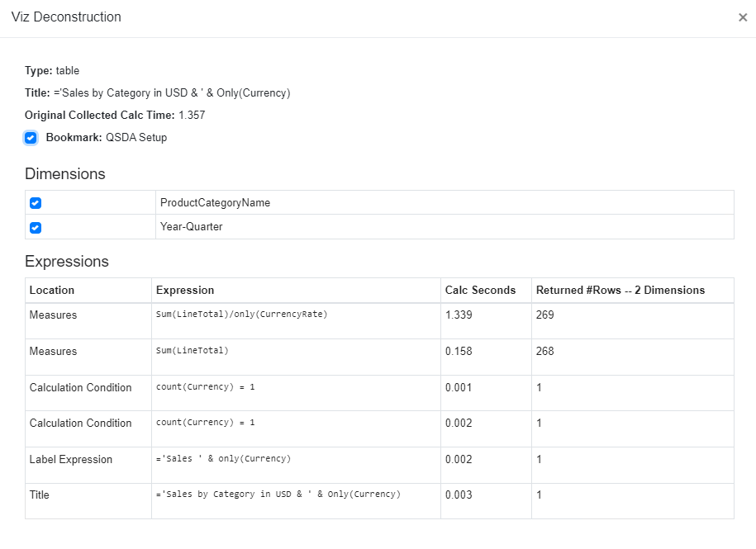Click the Returned #Rows column header

tap(620, 291)
